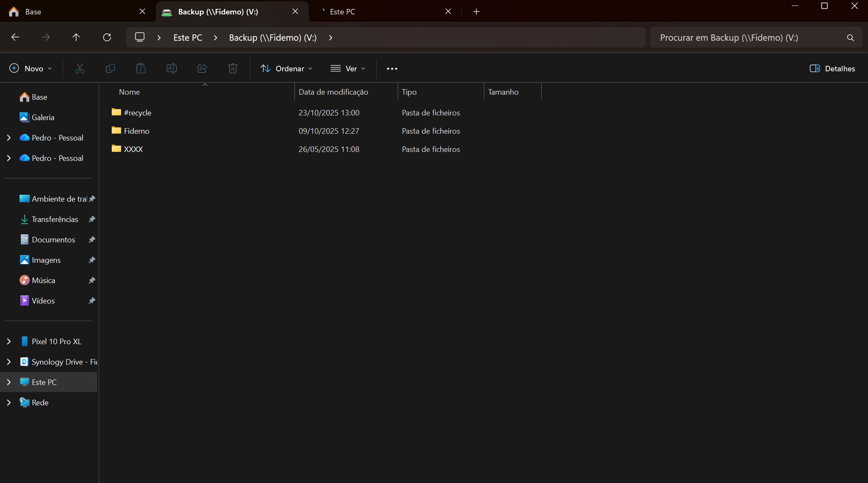Click the Paste icon
This screenshot has height=483, width=868.
141,68
